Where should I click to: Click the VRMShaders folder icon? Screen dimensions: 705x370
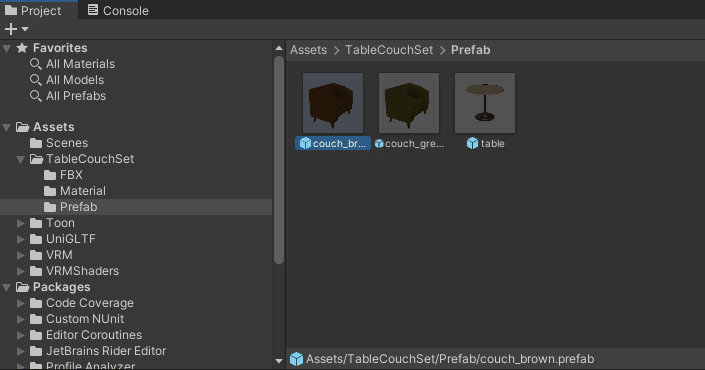36,271
